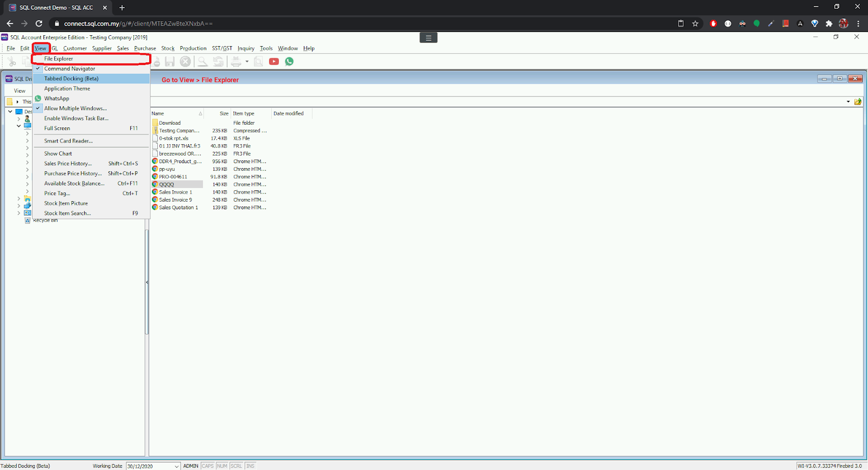The height and width of the screenshot is (470, 868).
Task: Click the refresh icon in the toolbar
Action: tap(218, 61)
